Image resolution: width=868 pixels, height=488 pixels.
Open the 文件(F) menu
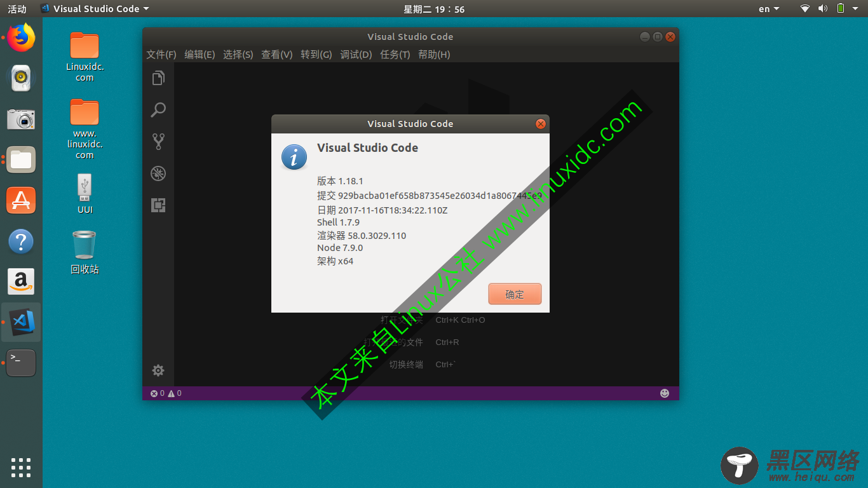click(x=161, y=55)
